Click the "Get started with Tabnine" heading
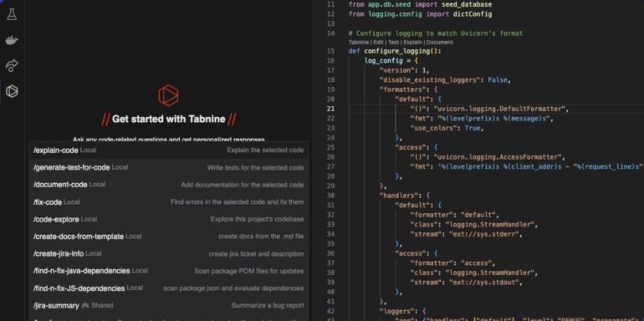644x321 pixels. coord(169,119)
